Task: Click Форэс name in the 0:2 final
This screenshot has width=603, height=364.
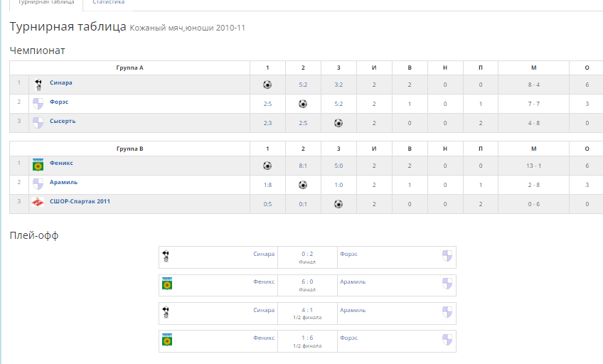Action: click(349, 254)
